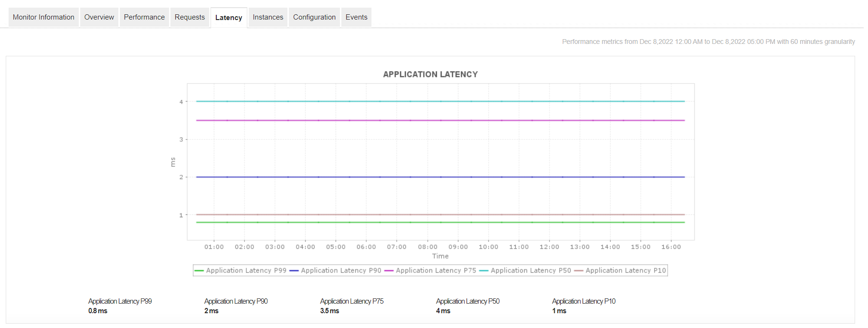
Task: Toggle Application Latency P90 legend entry
Action: point(336,270)
